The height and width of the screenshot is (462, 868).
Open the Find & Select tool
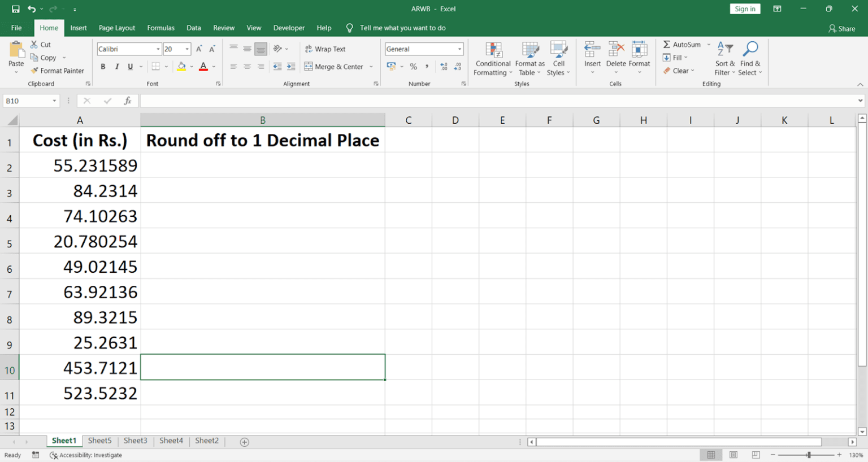click(750, 59)
